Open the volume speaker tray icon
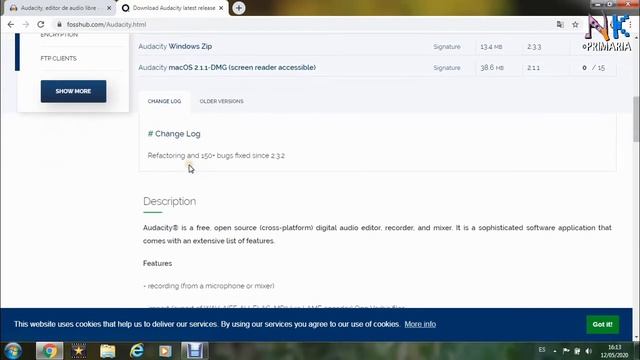Image resolution: width=640 pixels, height=360 pixels. click(589, 351)
